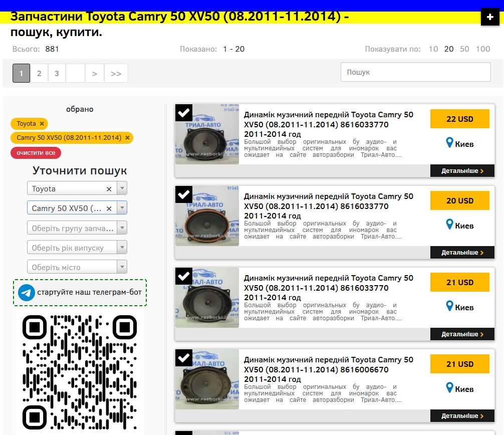Clear the Camry 50 XV50 model dropdown selection

click(x=109, y=208)
